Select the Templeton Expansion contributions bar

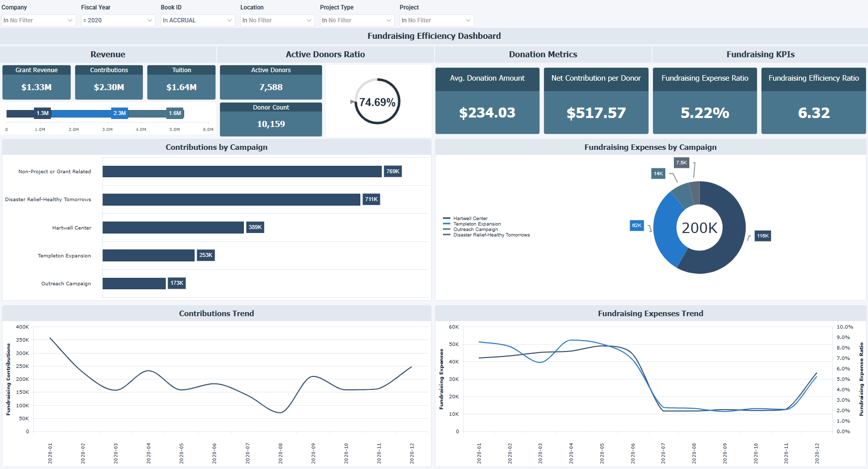point(148,255)
